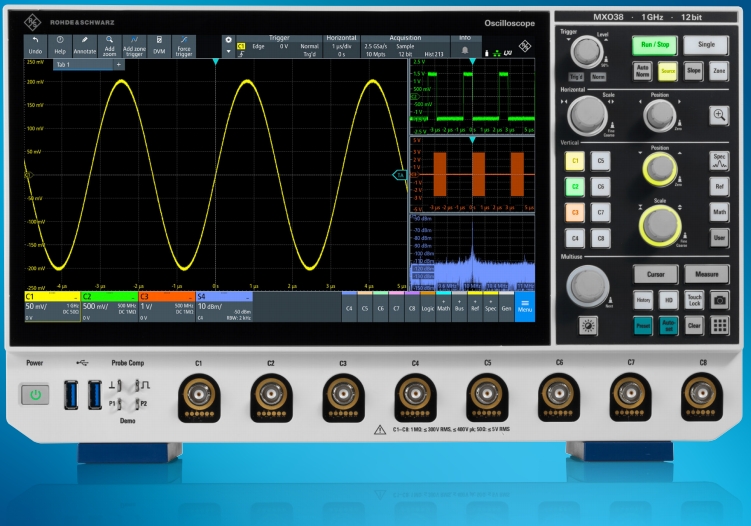Open the DVM voltmeter tool
The width and height of the screenshot is (751, 526).
[159, 45]
